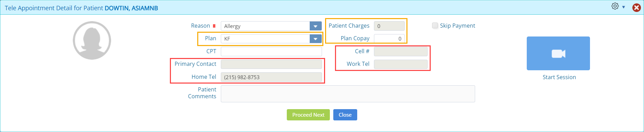644x132 pixels.
Task: Click the video camera Start Session icon
Action: (x=558, y=54)
